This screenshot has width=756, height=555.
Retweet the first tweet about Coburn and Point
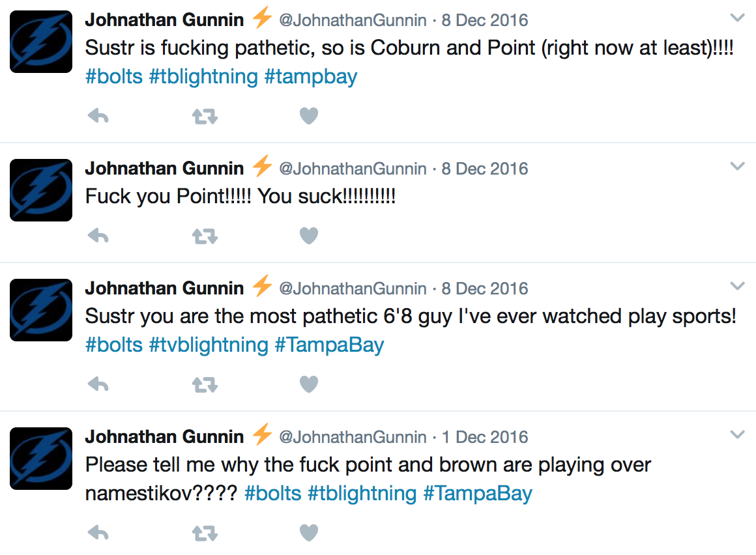205,116
